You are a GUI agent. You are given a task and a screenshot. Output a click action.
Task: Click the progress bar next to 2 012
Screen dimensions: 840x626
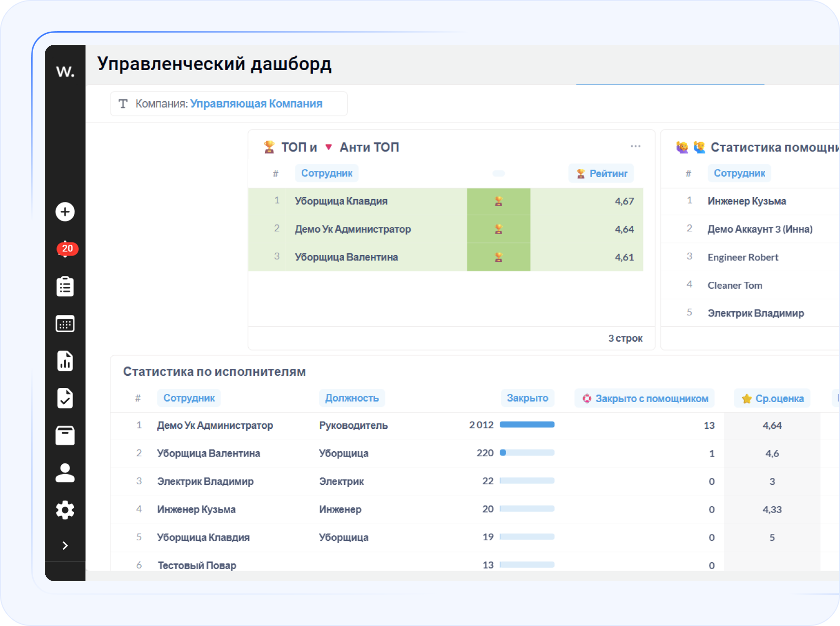point(527,424)
